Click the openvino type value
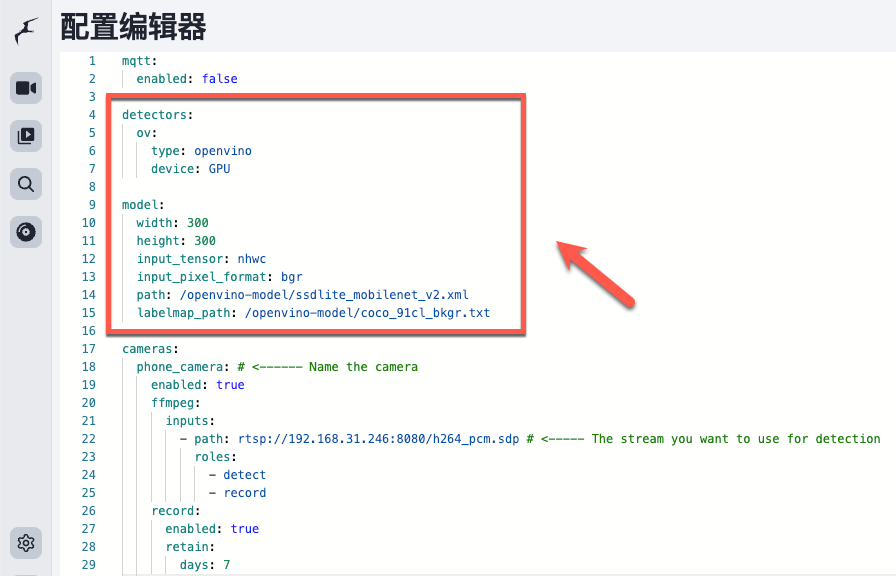Viewport: 896px width, 576px height. click(225, 150)
